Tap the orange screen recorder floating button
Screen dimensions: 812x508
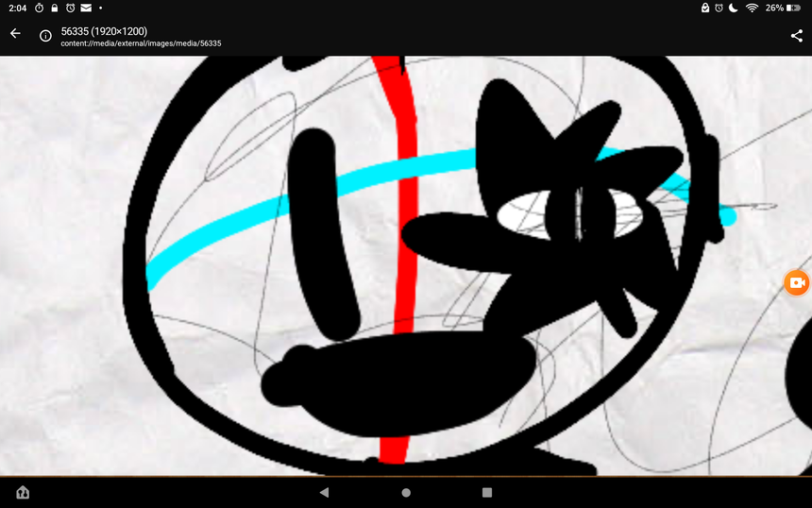[x=797, y=282]
